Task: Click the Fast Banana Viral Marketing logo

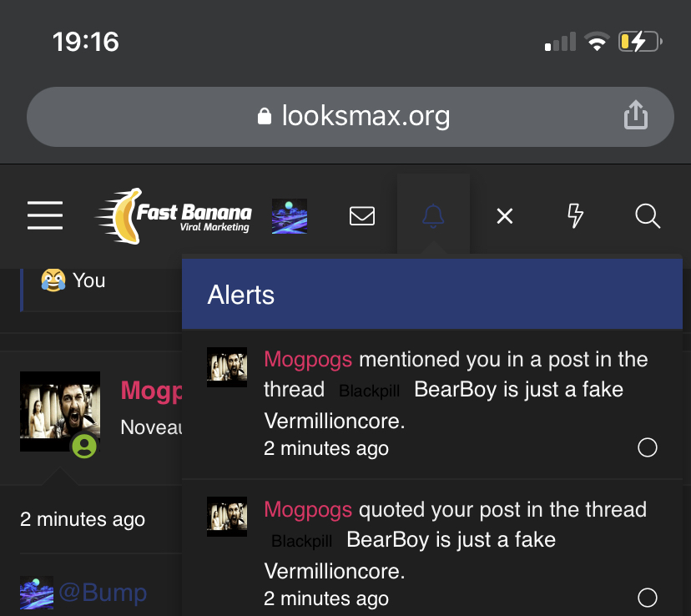Action: pos(174,216)
